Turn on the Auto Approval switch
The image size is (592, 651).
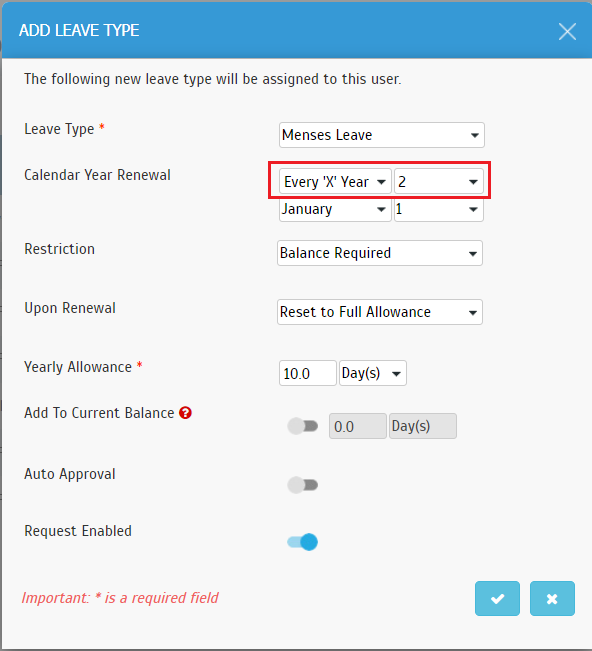pos(303,485)
